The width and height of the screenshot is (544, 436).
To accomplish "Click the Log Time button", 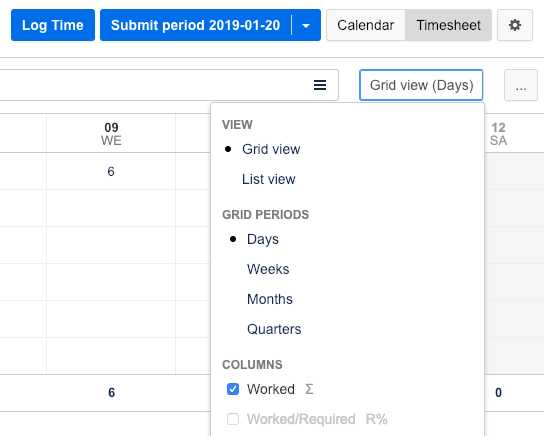I will [x=53, y=25].
